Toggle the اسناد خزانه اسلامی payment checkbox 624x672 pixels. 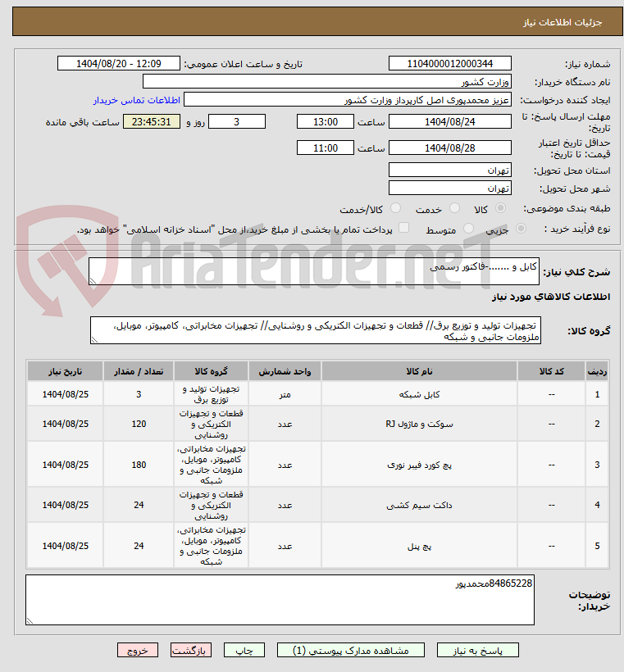tap(403, 228)
